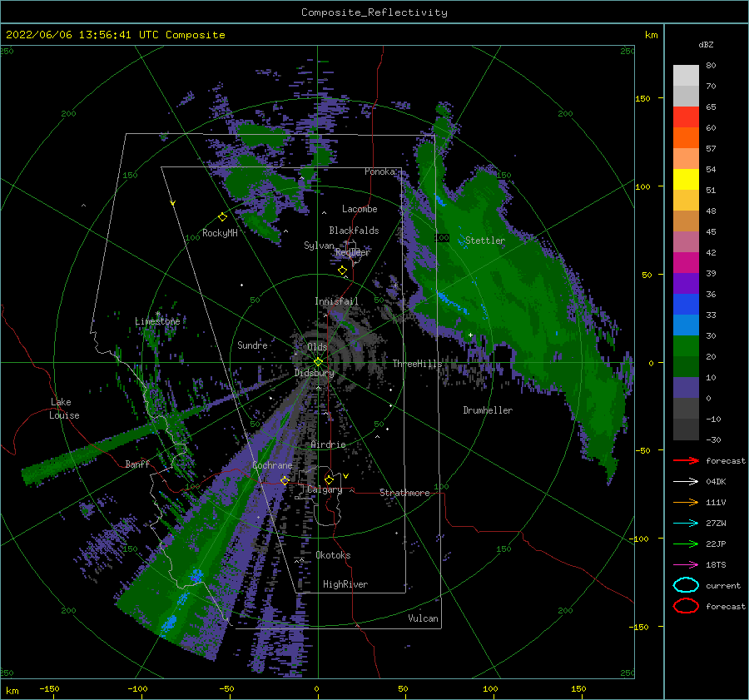Click the bright green 20 dBZ color swatch
Viewport: 749px width, 700px height.
[x=686, y=345]
